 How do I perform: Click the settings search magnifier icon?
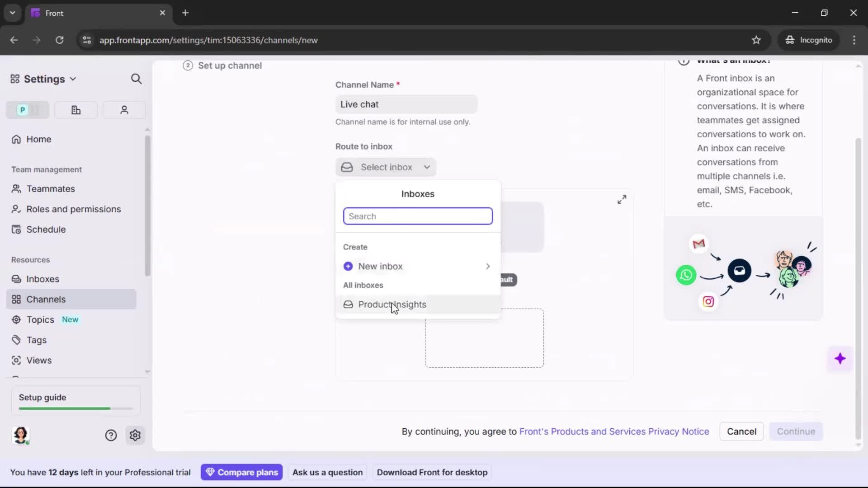(136, 79)
